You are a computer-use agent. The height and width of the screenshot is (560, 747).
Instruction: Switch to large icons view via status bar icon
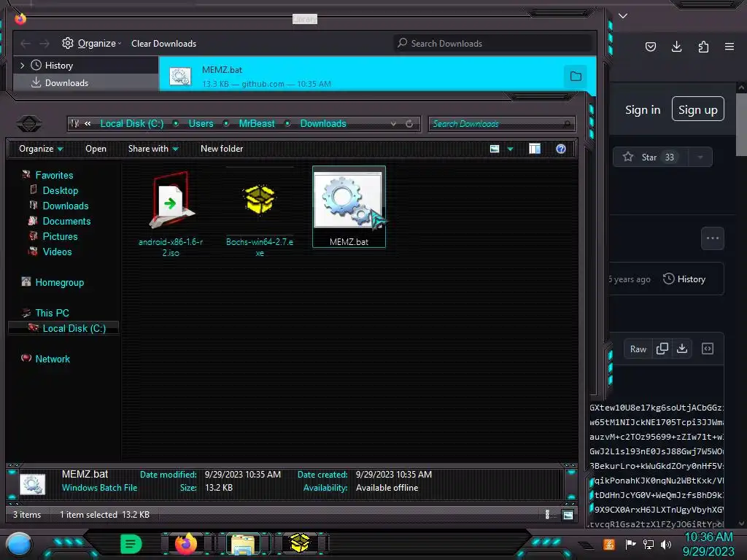[x=568, y=515]
